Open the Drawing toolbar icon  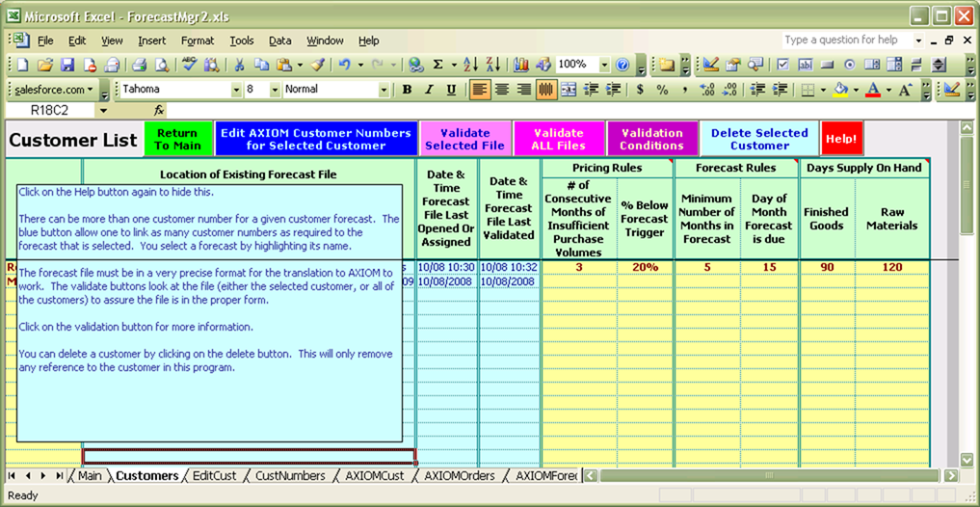(x=543, y=65)
